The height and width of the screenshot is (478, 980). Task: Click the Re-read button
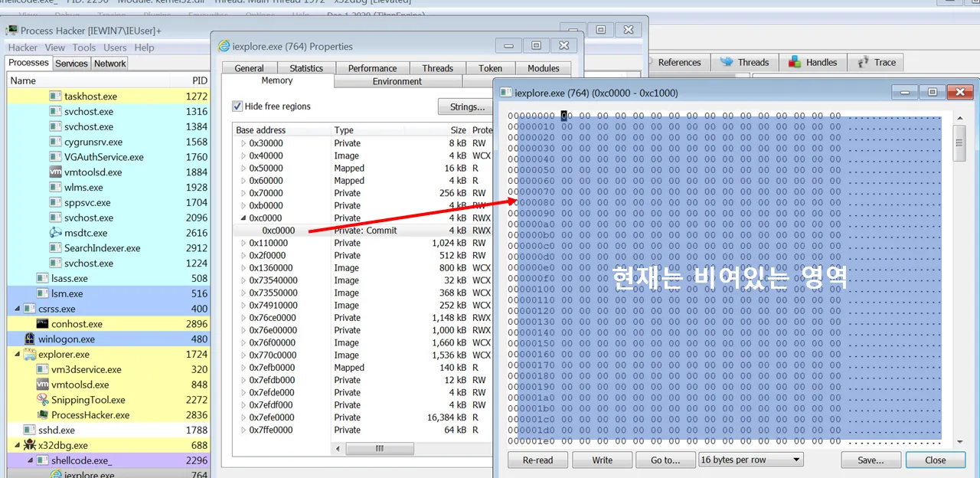pyautogui.click(x=538, y=460)
